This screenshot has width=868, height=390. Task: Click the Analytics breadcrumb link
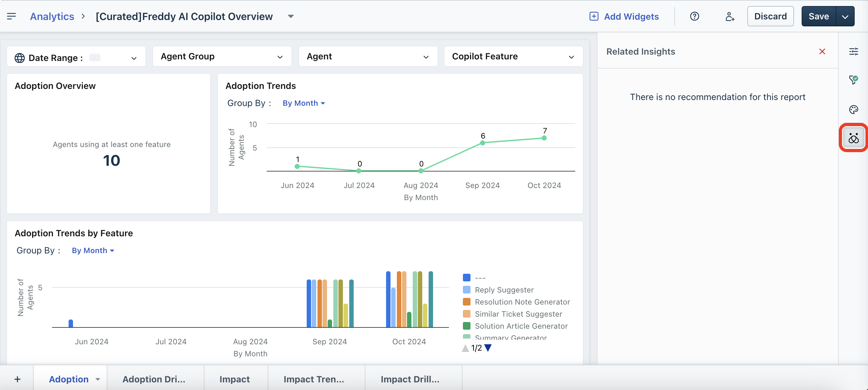point(52,16)
